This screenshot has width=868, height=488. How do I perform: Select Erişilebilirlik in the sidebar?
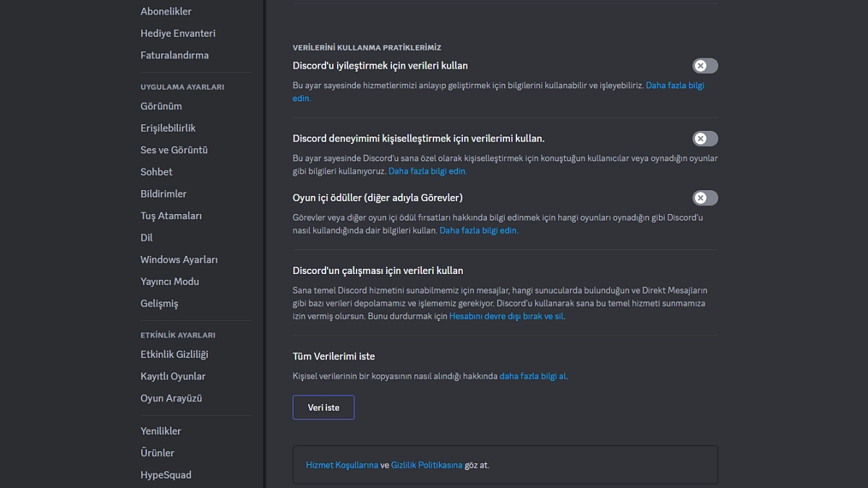(169, 128)
